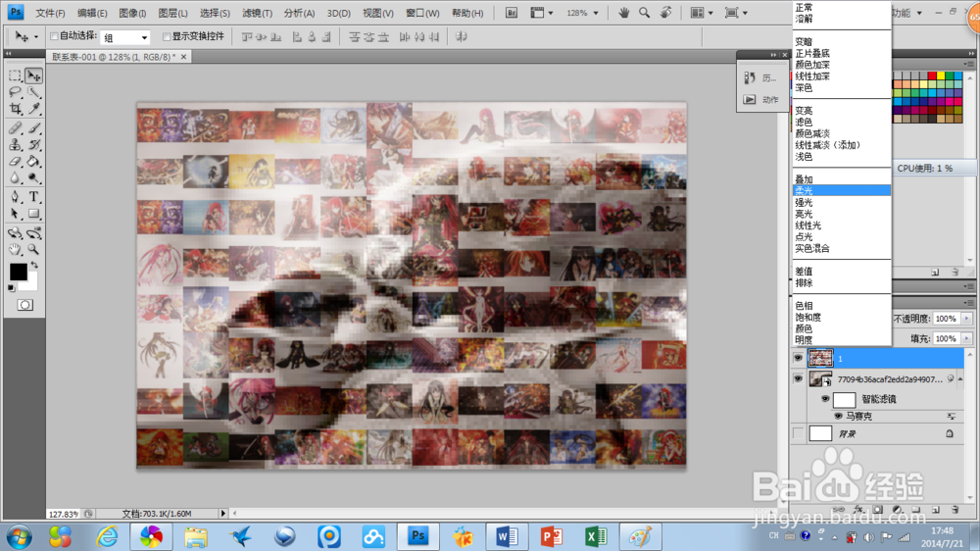
Task: Swap foreground and background colors
Action: point(34,265)
